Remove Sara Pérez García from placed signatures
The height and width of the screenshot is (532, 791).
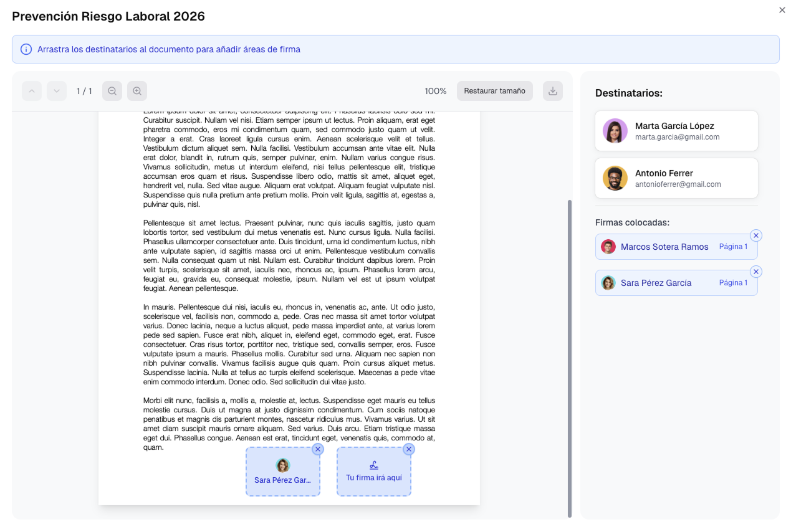click(x=755, y=272)
